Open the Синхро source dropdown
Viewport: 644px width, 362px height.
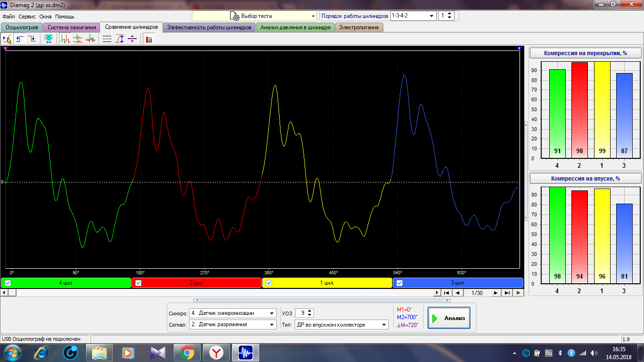pos(233,313)
